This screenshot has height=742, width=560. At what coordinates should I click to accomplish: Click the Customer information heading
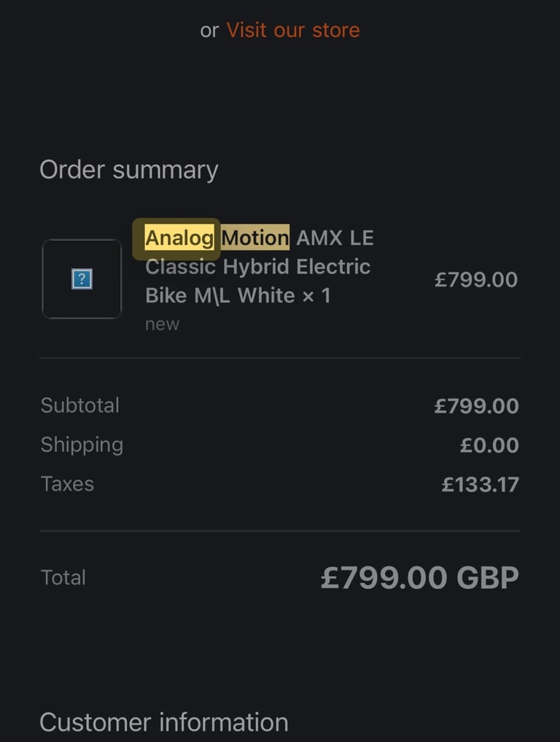point(163,722)
